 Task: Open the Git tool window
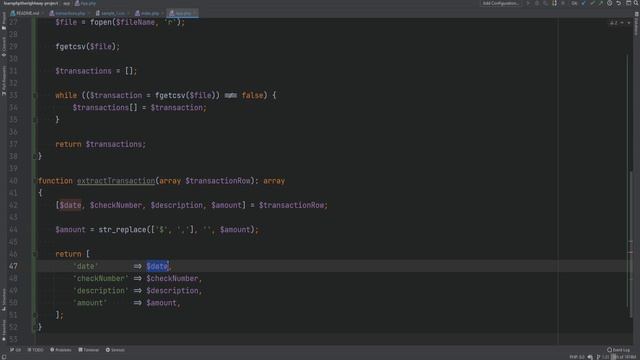[x=16, y=350]
